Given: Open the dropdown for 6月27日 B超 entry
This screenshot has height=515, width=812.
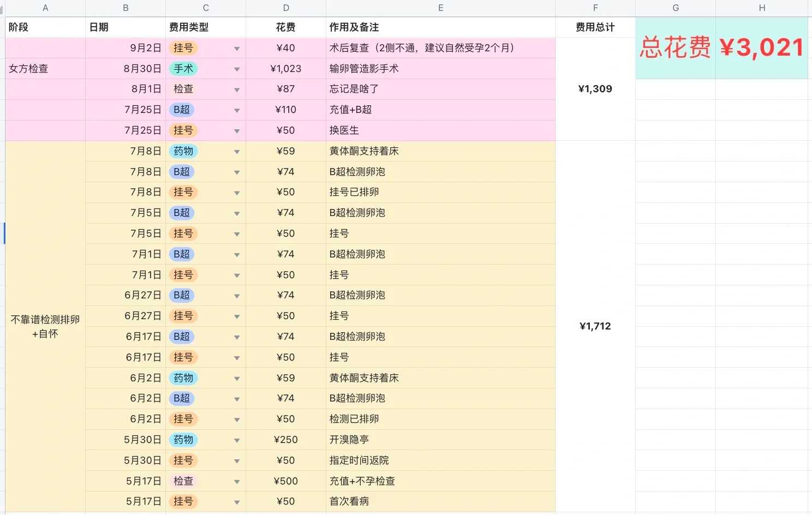Looking at the screenshot, I should 237,295.
